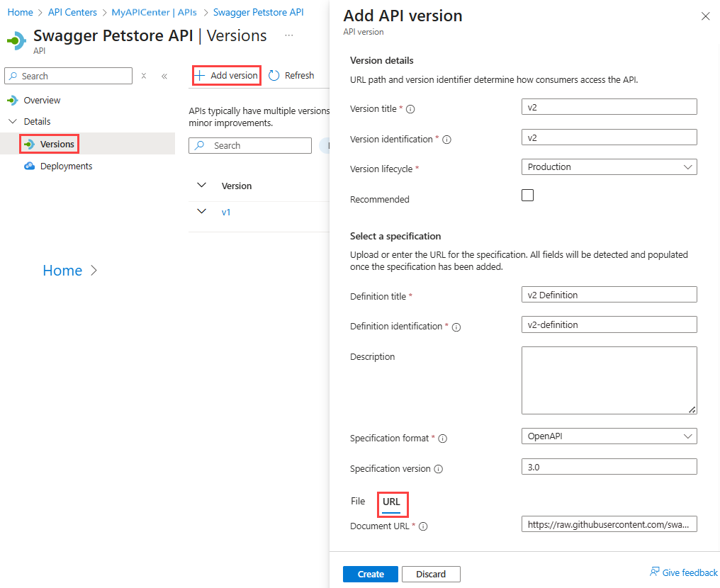Collapse the sidebar with double-chevron icon
Screen dimensions: 720x588
tap(164, 77)
